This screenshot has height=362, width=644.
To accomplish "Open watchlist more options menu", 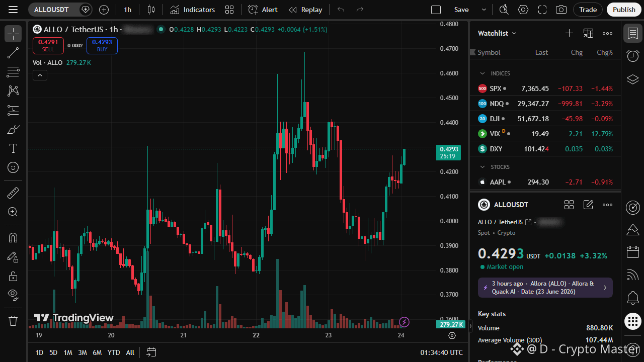I will (x=608, y=33).
